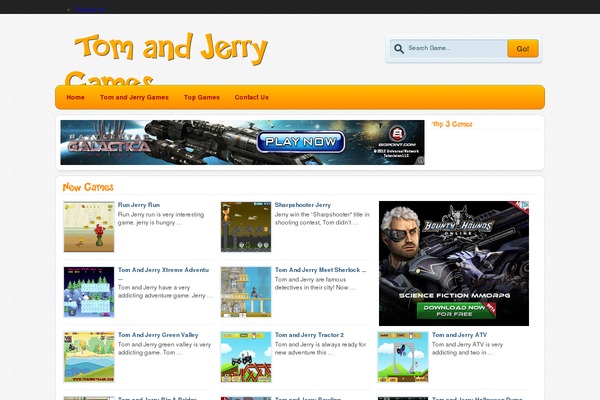Click text 'Jerry win the Sharpshooter title in'
The height and width of the screenshot is (400, 600).
coord(322,214)
